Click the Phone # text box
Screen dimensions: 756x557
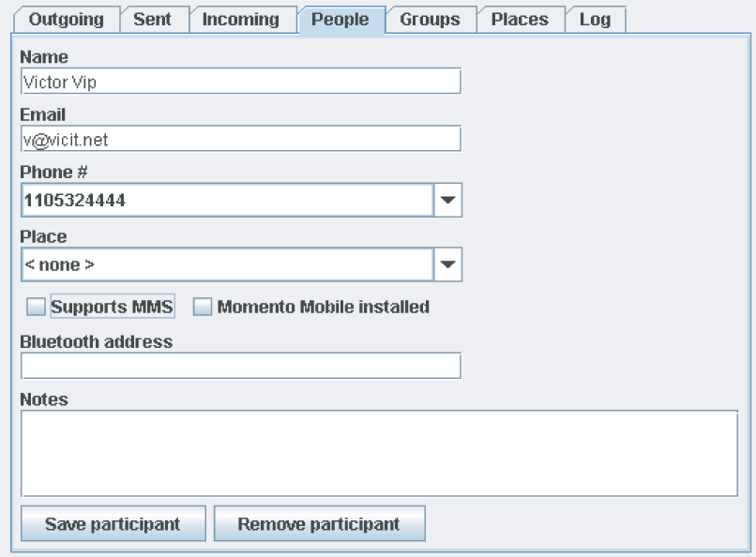click(x=226, y=200)
